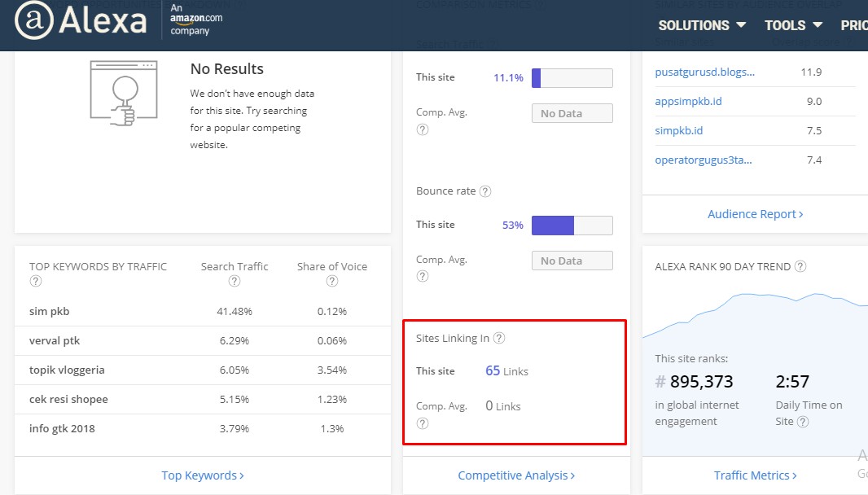Click the 11.1% search traffic bar
Screen dimensions: 868x495
(x=572, y=78)
